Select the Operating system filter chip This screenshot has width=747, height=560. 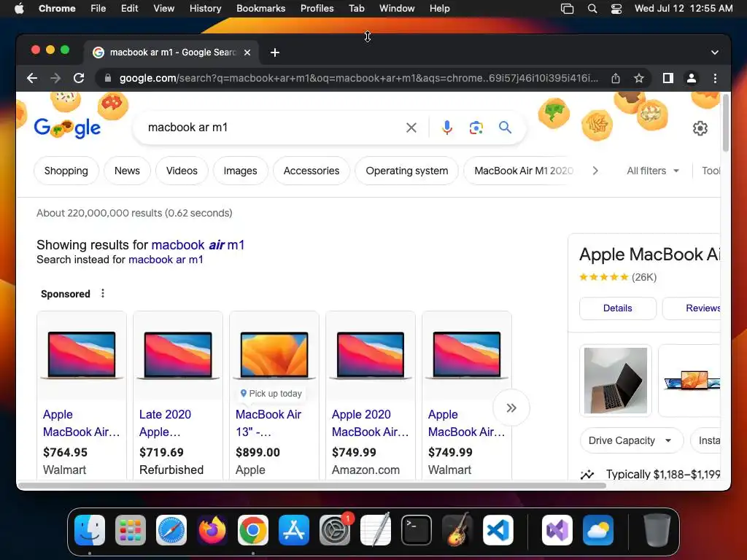click(407, 171)
